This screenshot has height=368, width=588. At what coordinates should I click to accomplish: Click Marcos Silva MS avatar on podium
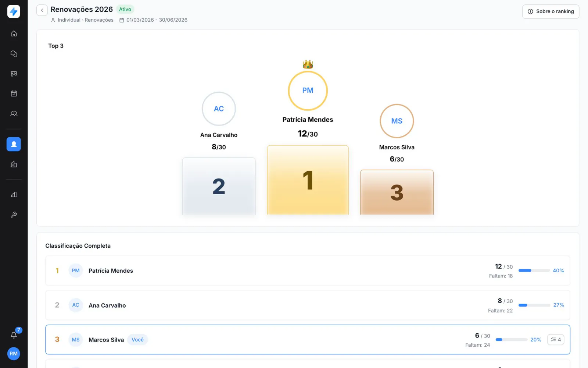tap(397, 121)
